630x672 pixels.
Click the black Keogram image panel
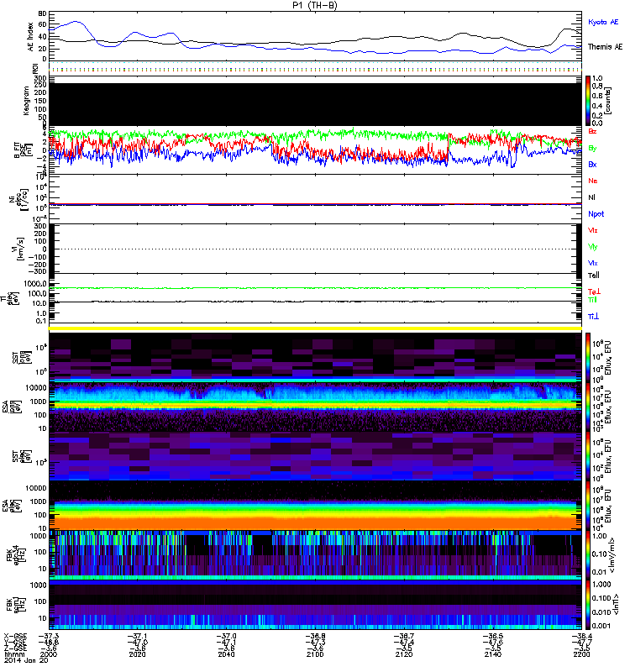tap(315, 104)
